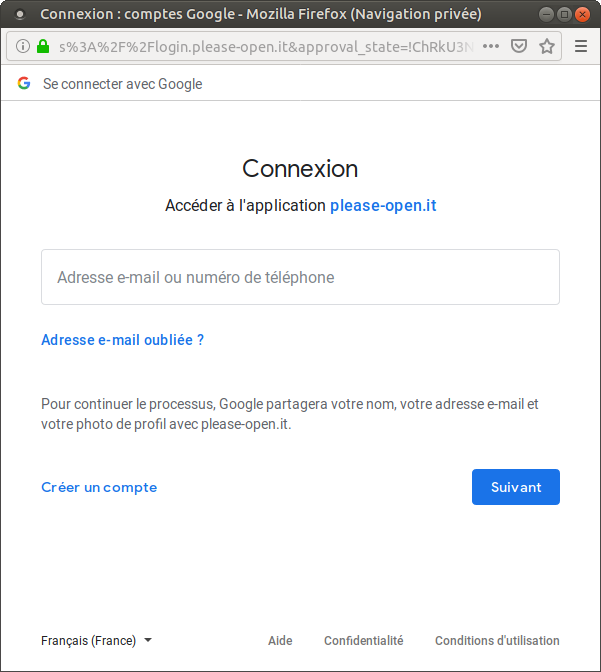Maximize the Firefox window
The height and width of the screenshot is (672, 601).
[565, 15]
